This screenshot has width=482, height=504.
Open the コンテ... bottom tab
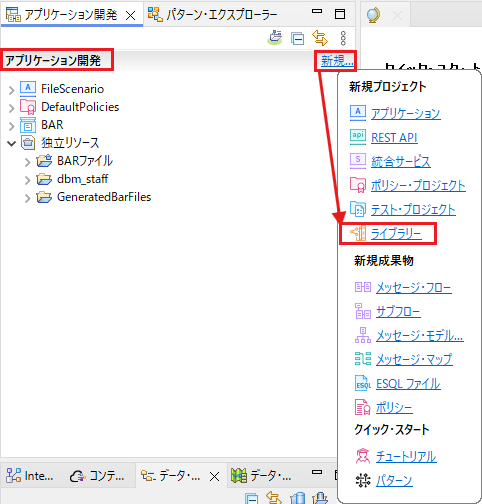point(97,476)
